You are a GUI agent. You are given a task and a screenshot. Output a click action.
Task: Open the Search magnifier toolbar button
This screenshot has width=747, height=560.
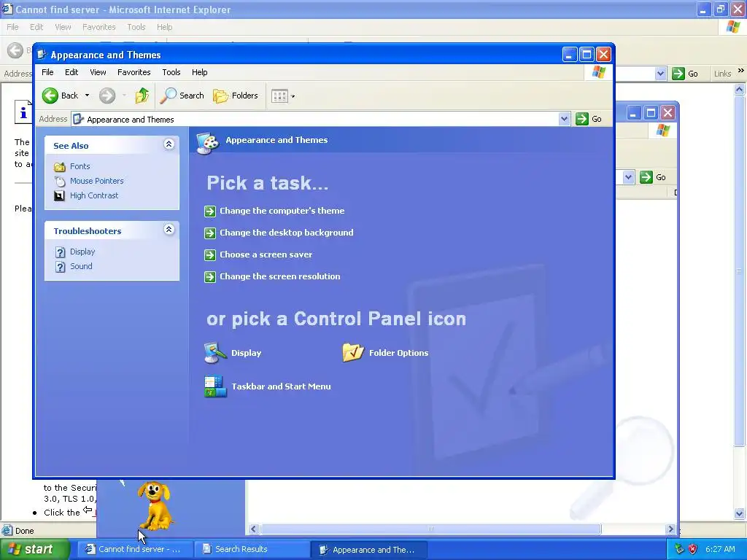pos(182,96)
